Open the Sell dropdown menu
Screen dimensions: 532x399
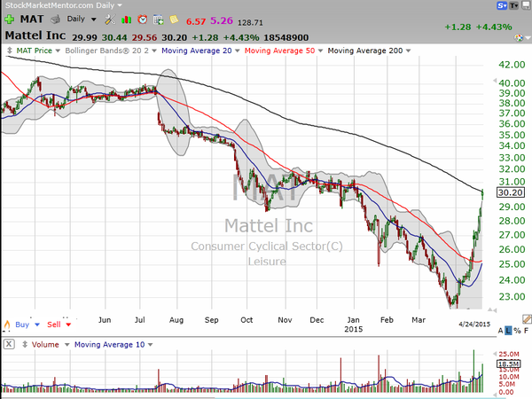[68, 325]
